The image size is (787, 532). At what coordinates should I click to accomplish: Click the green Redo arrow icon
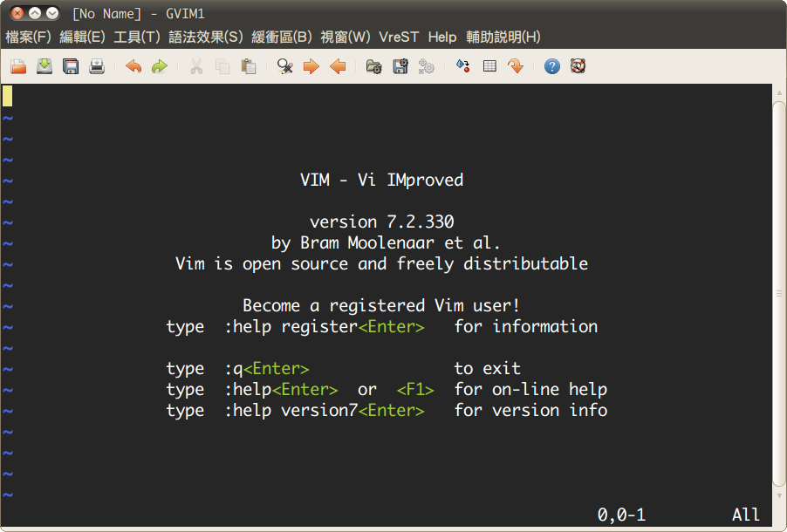160,66
